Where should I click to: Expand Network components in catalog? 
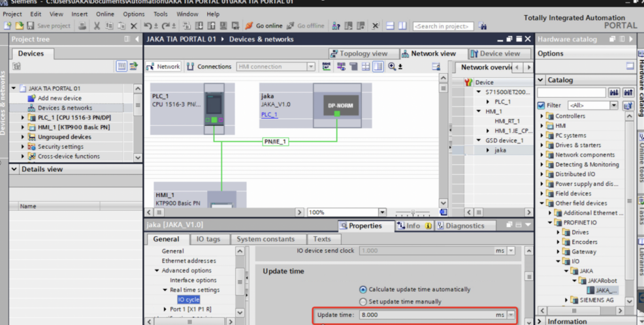[x=541, y=155]
